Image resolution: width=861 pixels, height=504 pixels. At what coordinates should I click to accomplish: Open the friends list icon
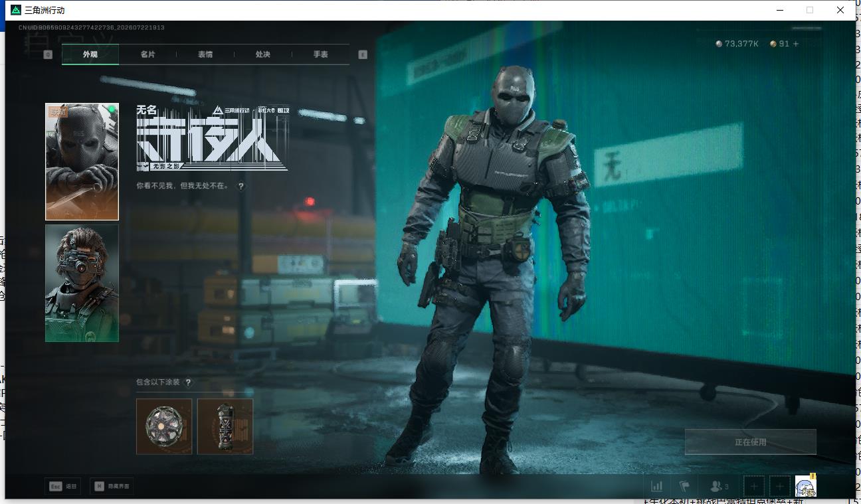coord(719,487)
